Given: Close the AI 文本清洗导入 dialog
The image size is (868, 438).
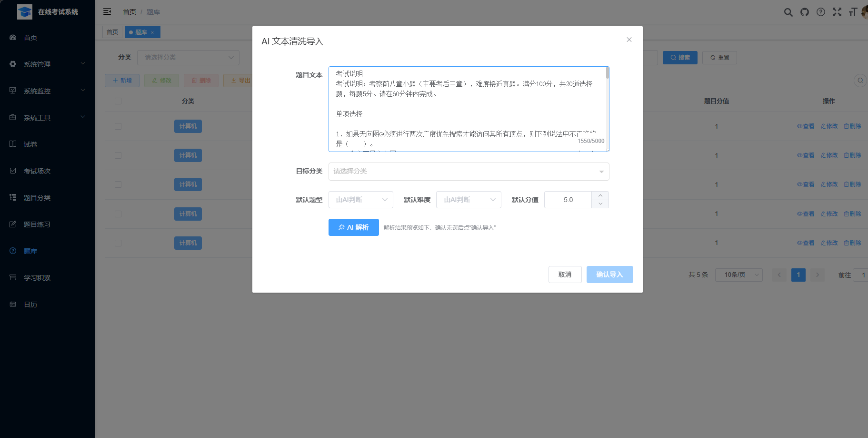Looking at the screenshot, I should [x=629, y=40].
